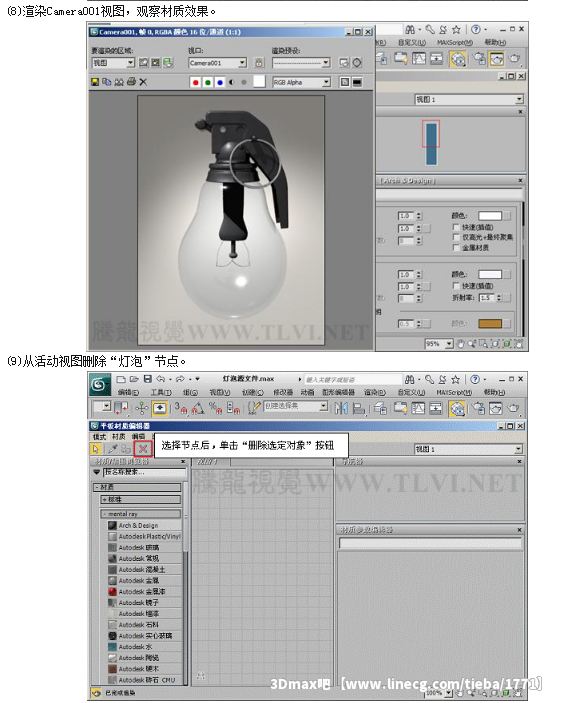
Task: Click the 折射率 1.5 spinner arrows
Action: click(x=499, y=298)
